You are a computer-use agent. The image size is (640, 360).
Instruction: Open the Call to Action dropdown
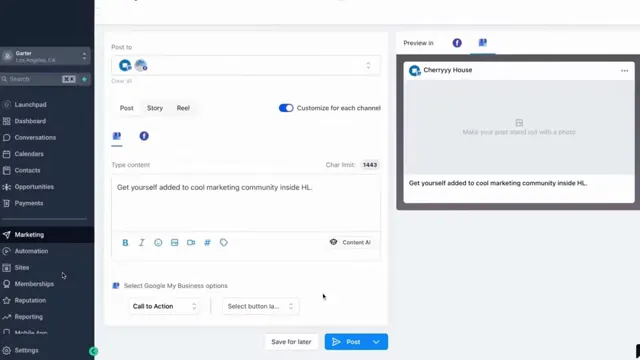click(x=164, y=306)
